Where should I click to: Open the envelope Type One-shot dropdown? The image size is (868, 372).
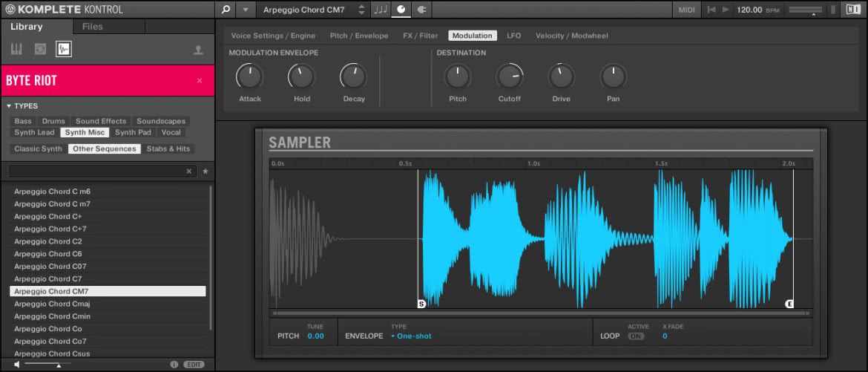[x=411, y=336]
